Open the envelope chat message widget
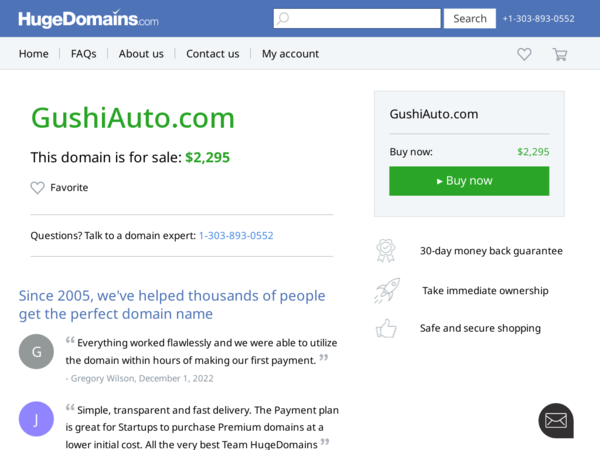 pyautogui.click(x=556, y=421)
